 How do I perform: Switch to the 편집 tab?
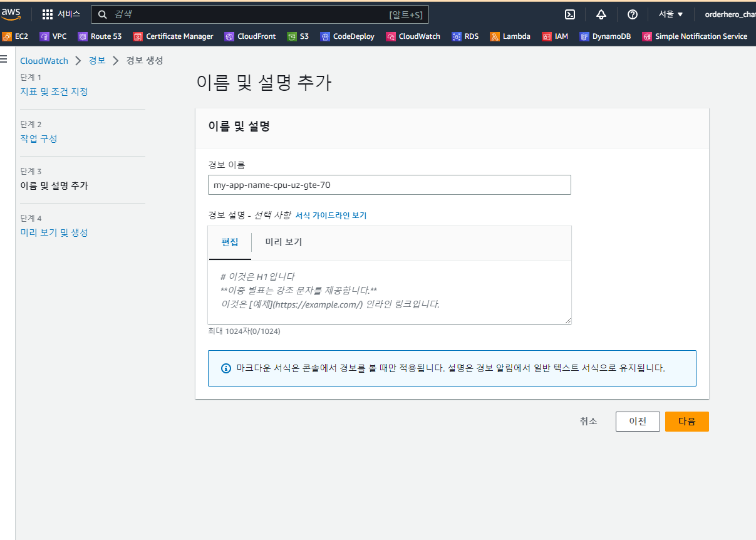230,242
